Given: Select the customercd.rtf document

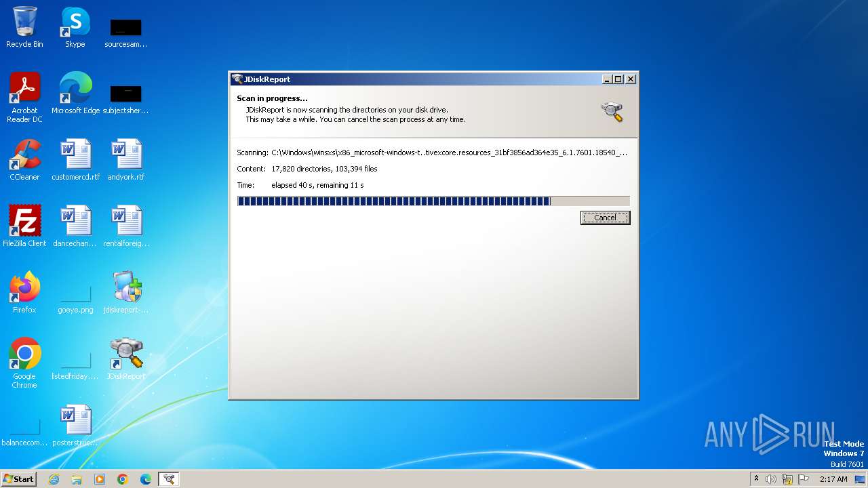Looking at the screenshot, I should pyautogui.click(x=75, y=160).
